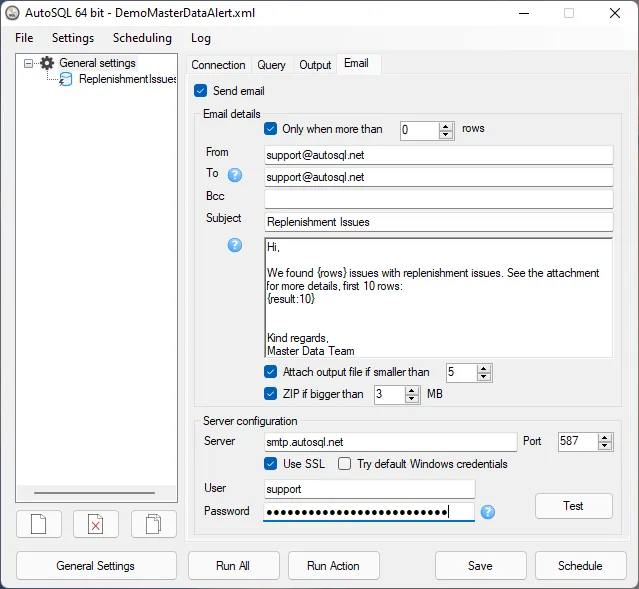Click the help icon beside email body

[235, 245]
